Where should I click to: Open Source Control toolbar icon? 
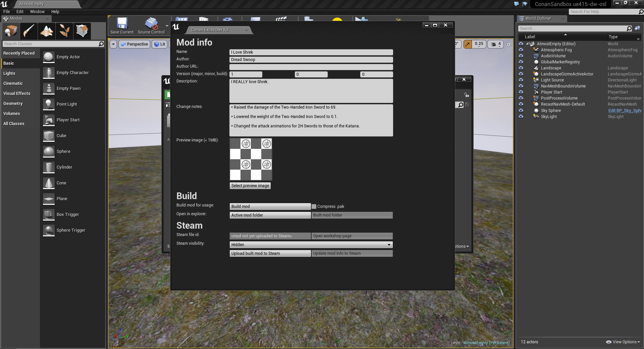[151, 25]
